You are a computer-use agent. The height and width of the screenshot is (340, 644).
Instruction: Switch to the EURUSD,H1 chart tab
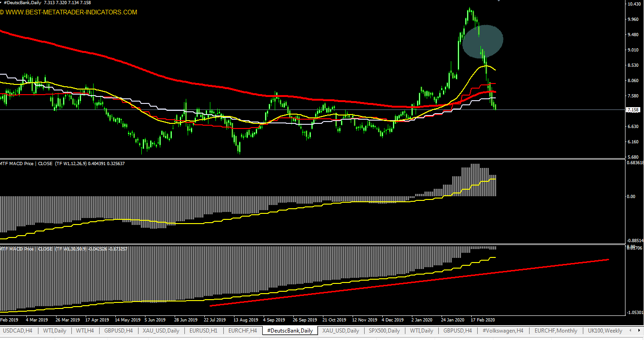tap(203, 331)
